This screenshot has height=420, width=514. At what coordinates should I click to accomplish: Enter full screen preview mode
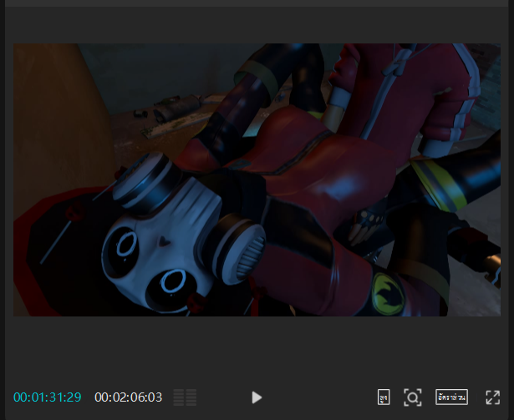(493, 397)
